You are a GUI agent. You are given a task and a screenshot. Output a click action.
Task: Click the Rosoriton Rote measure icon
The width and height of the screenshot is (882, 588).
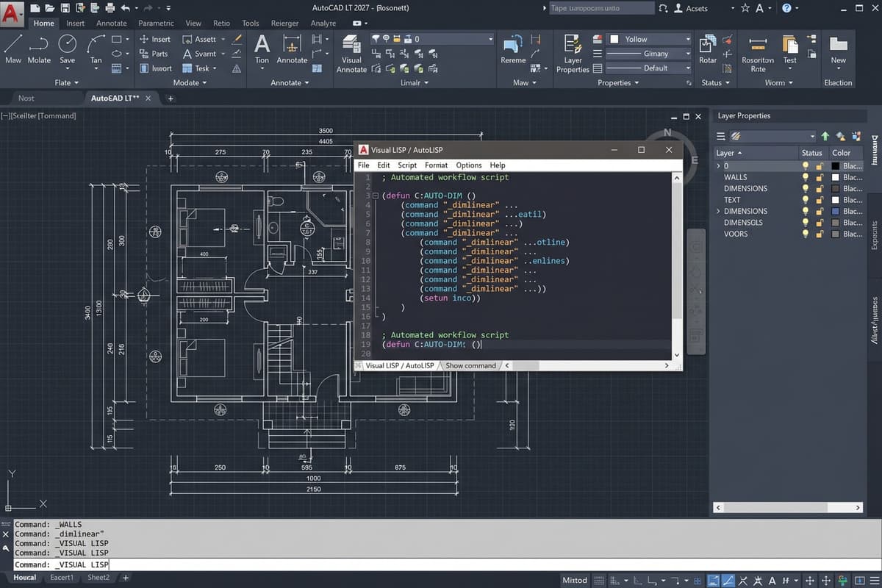click(758, 44)
